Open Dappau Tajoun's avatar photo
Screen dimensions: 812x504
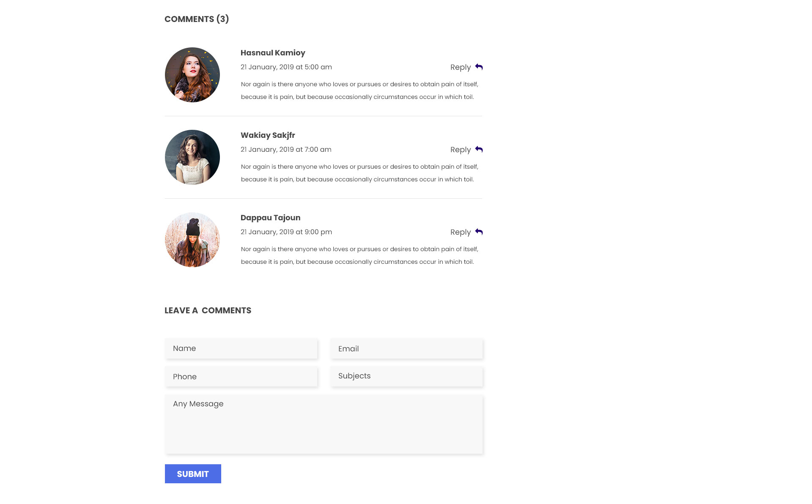click(x=192, y=240)
